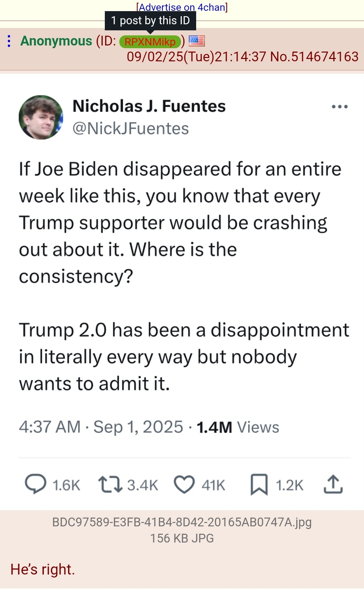Screen dimensions: 364x589
Task: Click the Anonymous poster name
Action: 56,41
